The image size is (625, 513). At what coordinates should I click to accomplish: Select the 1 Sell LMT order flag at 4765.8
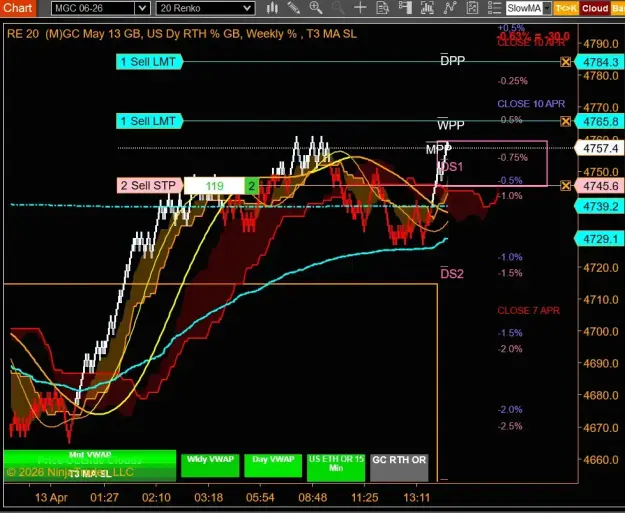[x=149, y=121]
